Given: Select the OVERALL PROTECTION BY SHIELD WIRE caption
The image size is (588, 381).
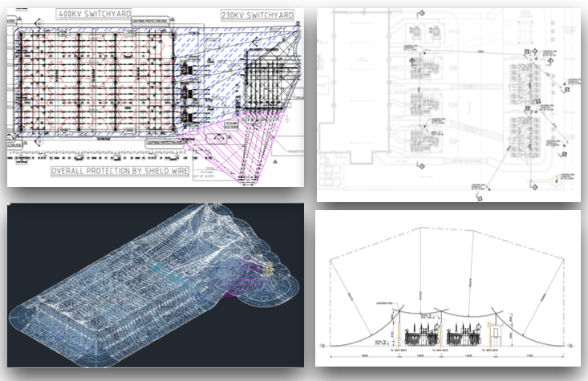Looking at the screenshot, I should tap(119, 171).
